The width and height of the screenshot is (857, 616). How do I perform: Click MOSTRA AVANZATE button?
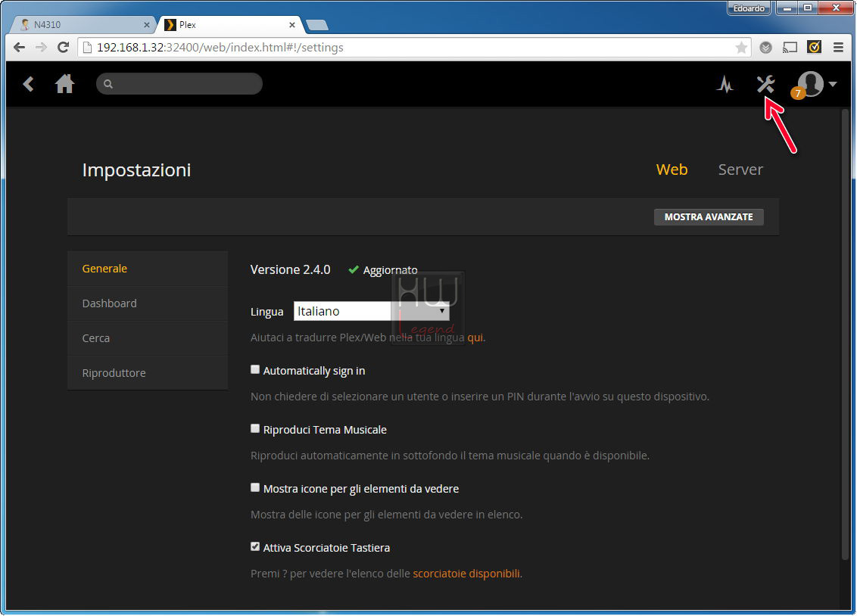pos(709,216)
